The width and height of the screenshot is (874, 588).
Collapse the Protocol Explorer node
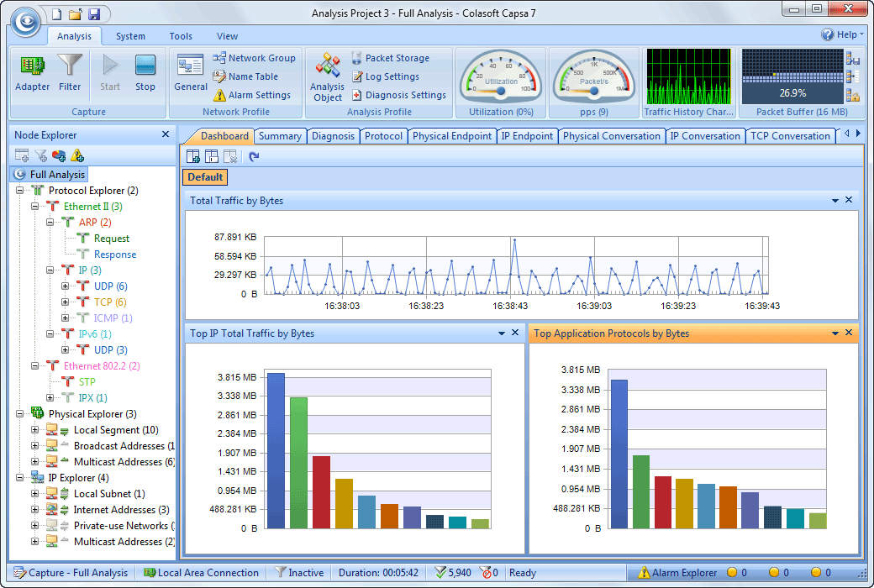tap(20, 191)
